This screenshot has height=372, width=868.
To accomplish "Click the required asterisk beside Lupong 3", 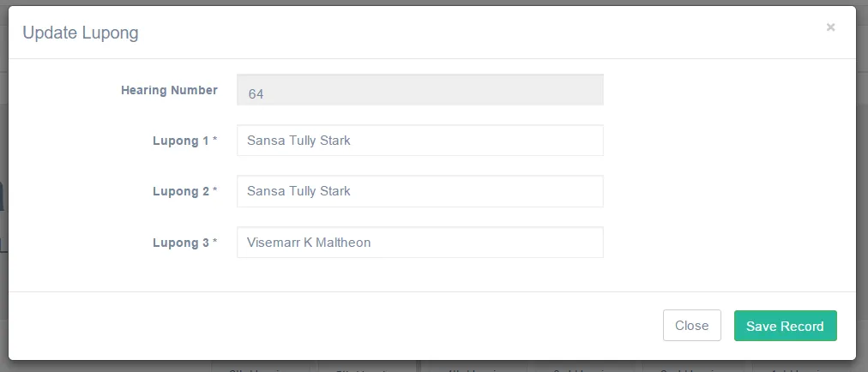I will coord(214,243).
